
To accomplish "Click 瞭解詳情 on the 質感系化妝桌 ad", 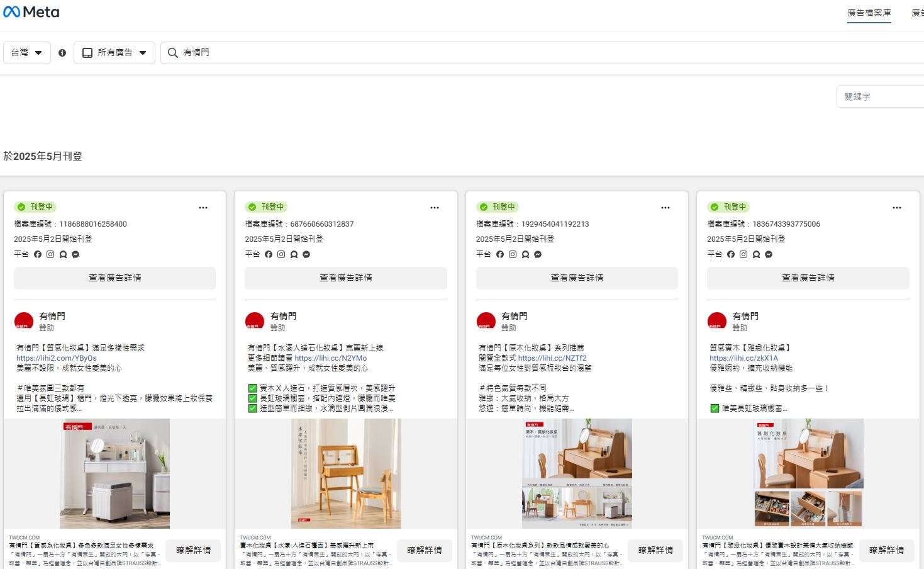I will 193,550.
